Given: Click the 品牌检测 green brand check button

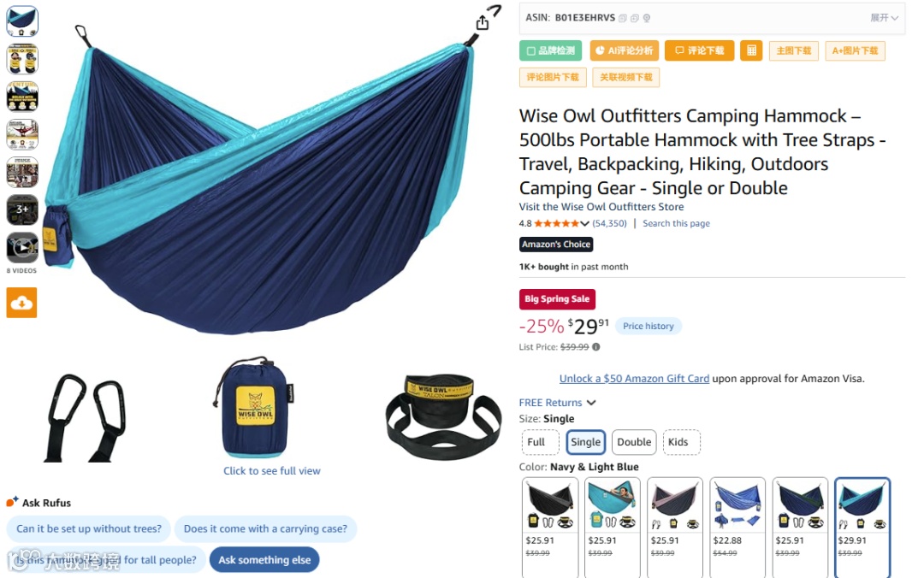Looking at the screenshot, I should [550, 50].
